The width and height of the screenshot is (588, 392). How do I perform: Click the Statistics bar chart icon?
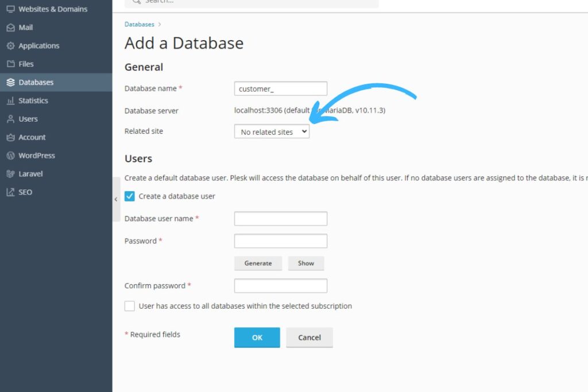click(10, 100)
